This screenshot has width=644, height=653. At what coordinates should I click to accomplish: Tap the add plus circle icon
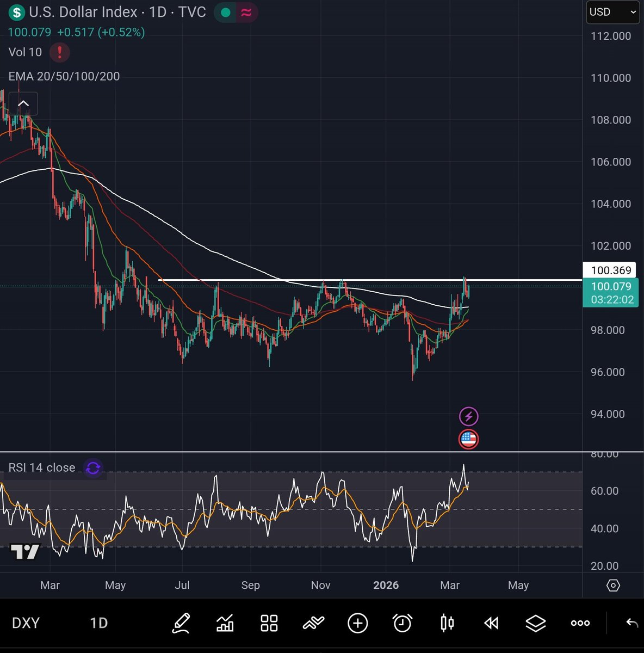(x=358, y=623)
